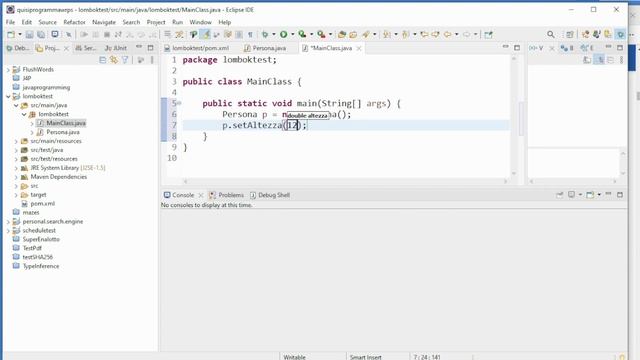Select Persona.java in the project tree
This screenshot has height=360, width=640.
tap(63, 132)
